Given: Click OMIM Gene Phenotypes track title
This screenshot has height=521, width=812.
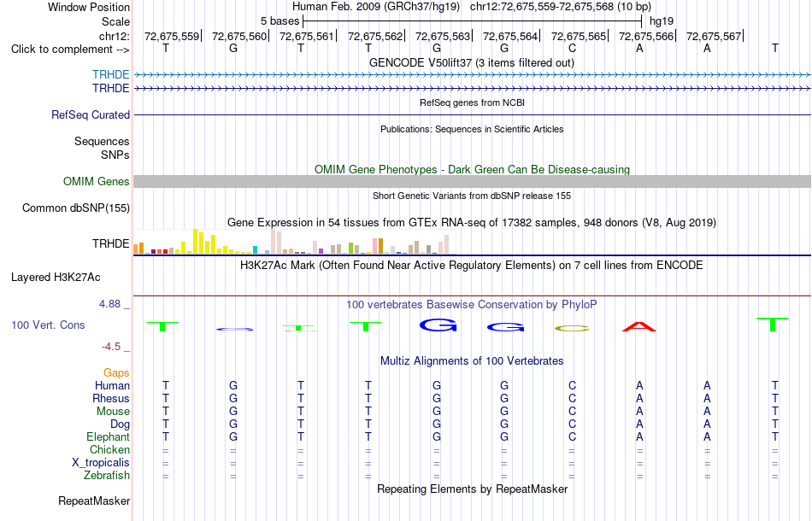Looking at the screenshot, I should (473, 170).
